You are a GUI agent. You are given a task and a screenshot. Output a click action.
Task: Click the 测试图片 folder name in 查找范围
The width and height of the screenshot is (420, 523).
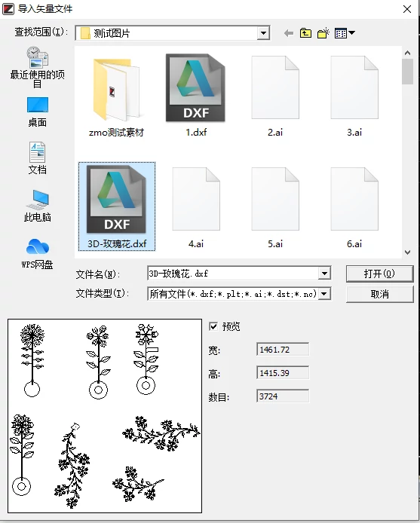[x=112, y=33]
